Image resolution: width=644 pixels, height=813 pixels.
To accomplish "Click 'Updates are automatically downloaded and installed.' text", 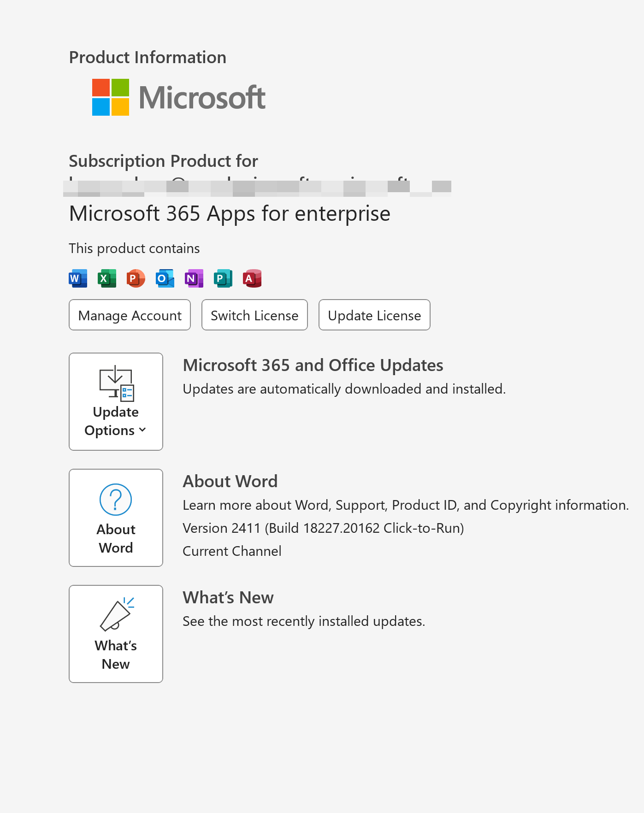I will click(344, 389).
